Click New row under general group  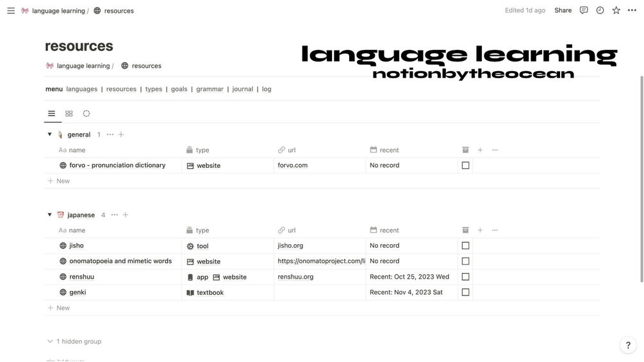coord(59,181)
